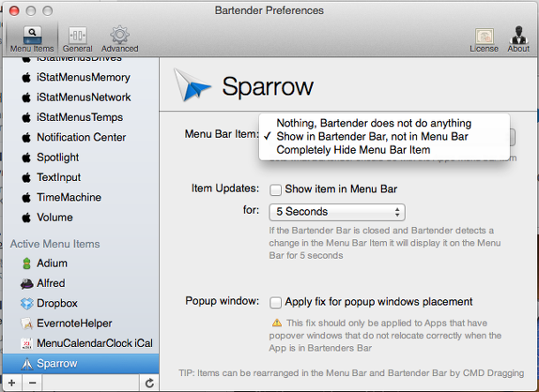Screen dimensions: 539x392
Task: Click the refresh list button
Action: tap(149, 382)
